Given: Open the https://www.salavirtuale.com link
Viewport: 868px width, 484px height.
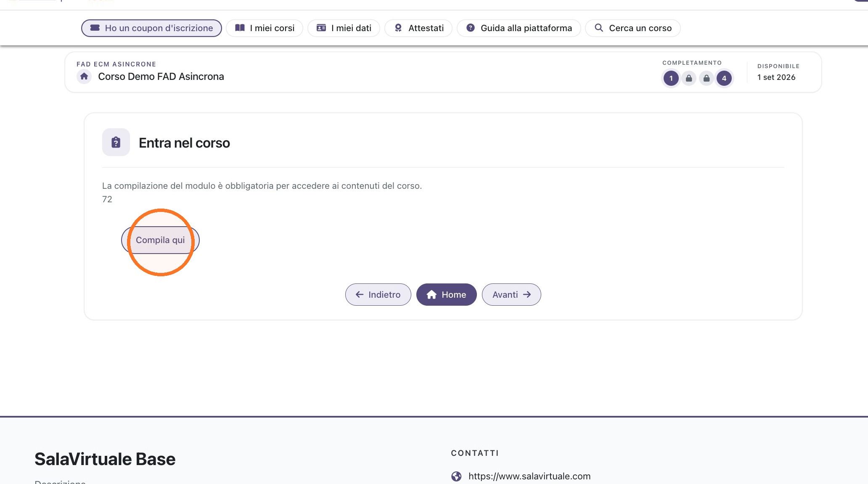Looking at the screenshot, I should 529,476.
